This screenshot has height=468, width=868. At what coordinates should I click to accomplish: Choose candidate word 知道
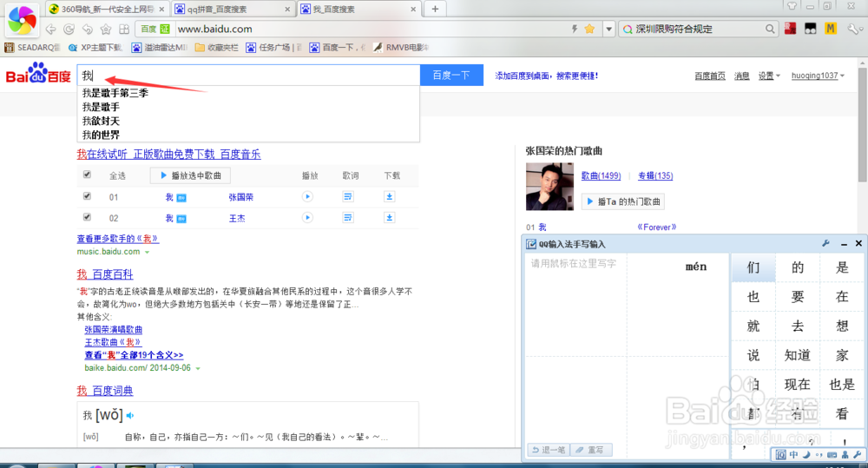coord(797,355)
